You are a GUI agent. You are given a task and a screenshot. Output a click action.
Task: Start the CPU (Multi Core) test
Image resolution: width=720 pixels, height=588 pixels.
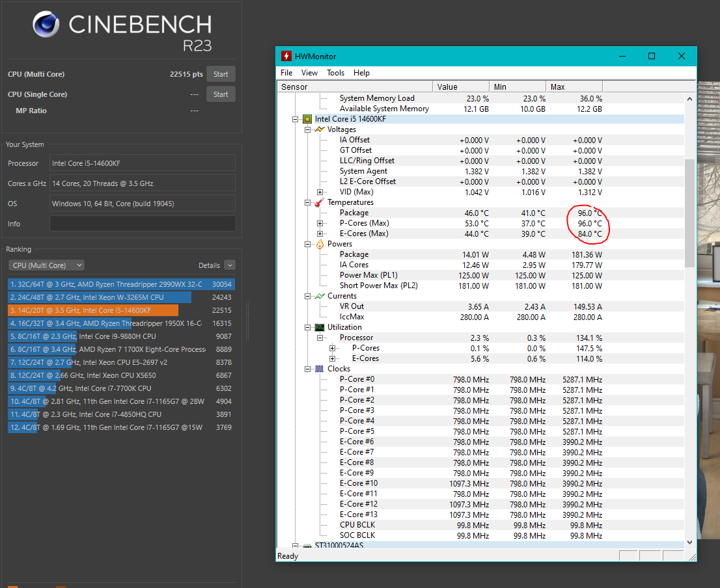[x=221, y=74]
